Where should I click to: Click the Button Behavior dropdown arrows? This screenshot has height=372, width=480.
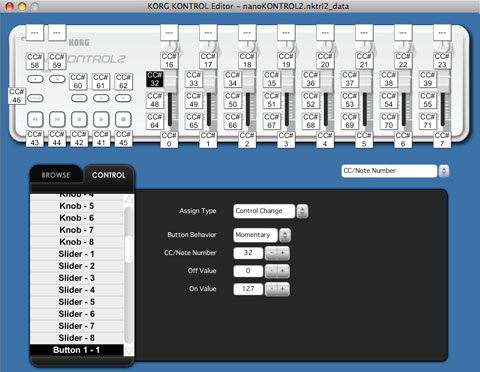coord(285,235)
